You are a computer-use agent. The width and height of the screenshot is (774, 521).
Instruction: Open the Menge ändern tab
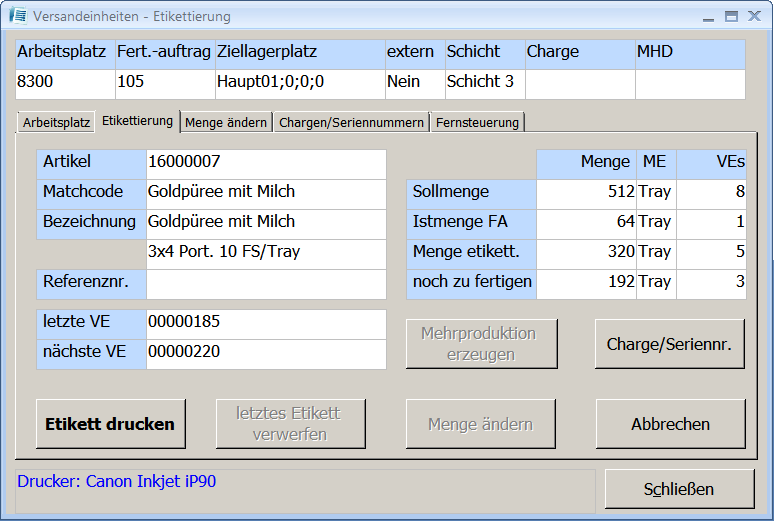[226, 123]
